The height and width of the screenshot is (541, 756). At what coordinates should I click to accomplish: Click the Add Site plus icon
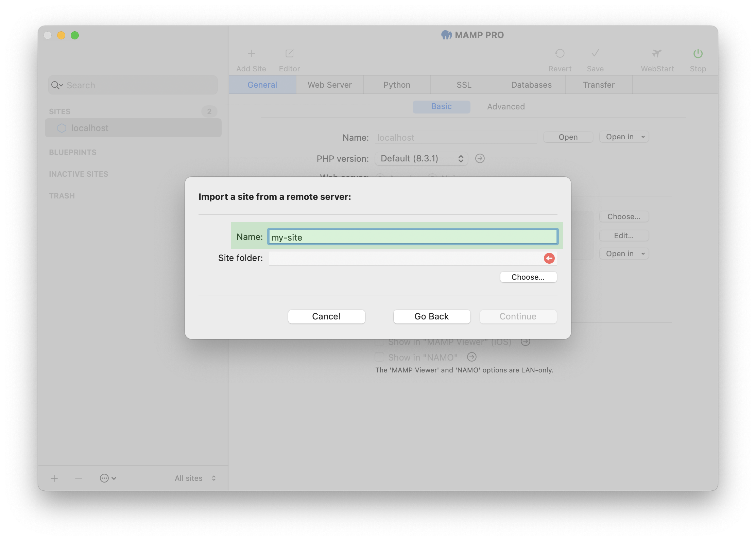(251, 53)
